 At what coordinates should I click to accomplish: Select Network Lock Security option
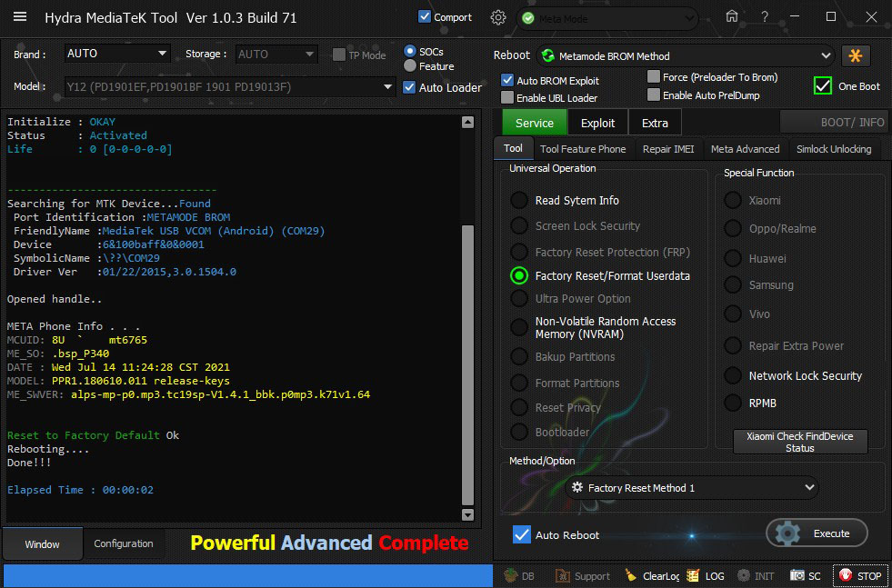[733, 375]
